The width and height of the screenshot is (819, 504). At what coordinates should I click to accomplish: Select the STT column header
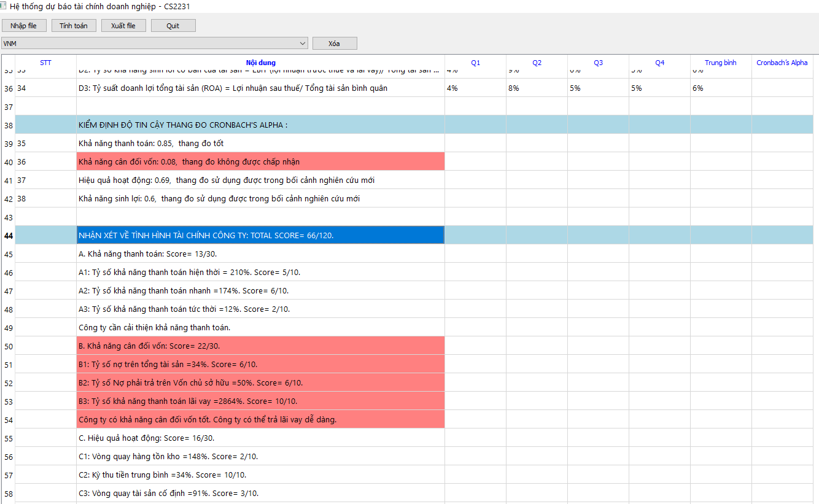coord(46,63)
